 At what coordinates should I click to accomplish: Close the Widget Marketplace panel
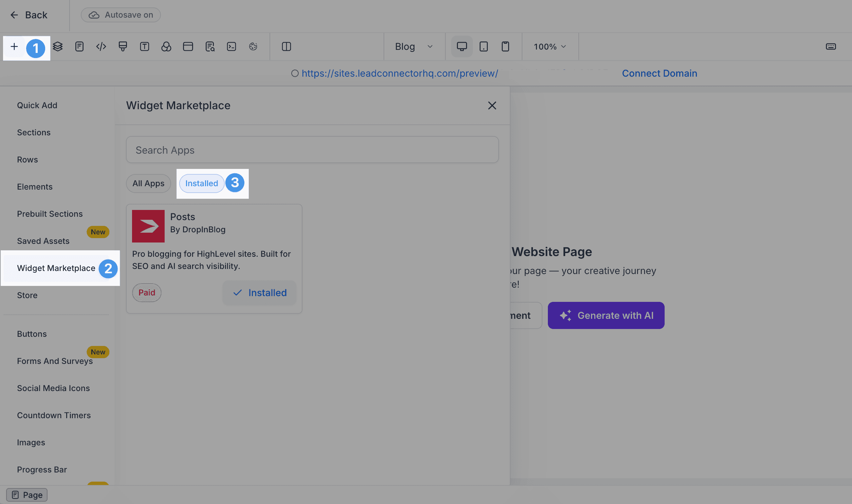(x=492, y=105)
